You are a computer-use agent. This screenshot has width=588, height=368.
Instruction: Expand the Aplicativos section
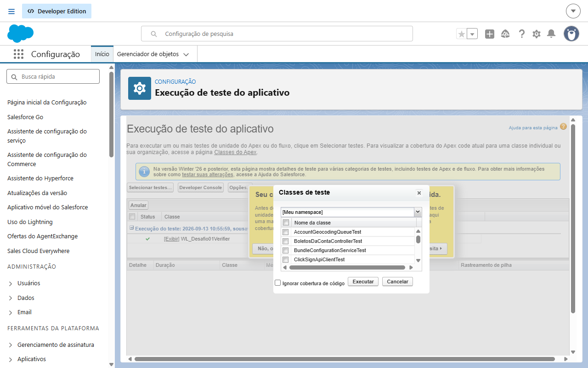[x=11, y=359]
